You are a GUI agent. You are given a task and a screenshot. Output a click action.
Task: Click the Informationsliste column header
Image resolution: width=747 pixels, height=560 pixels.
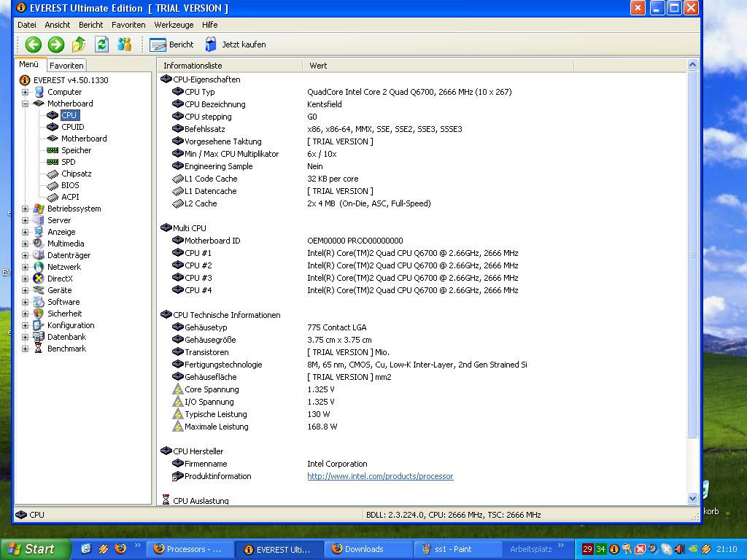(230, 66)
